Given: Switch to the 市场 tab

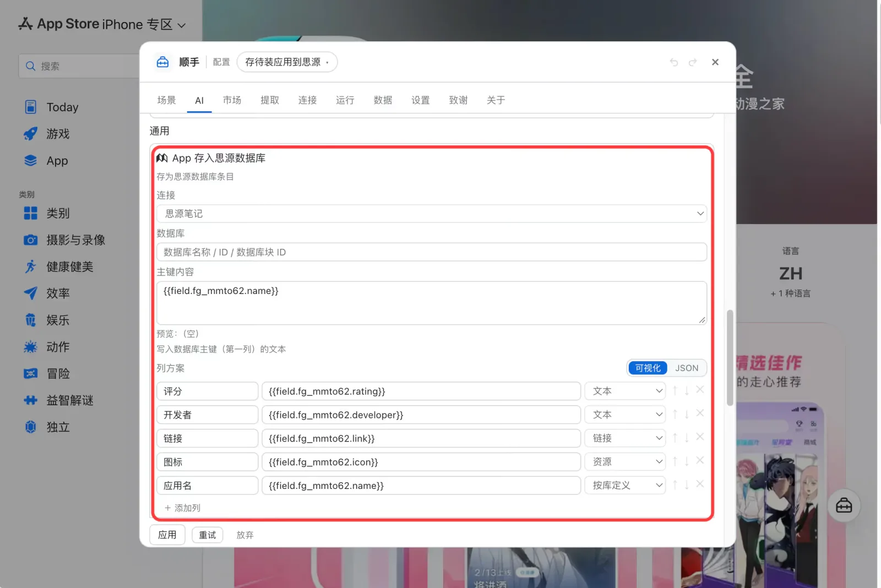Looking at the screenshot, I should (232, 100).
